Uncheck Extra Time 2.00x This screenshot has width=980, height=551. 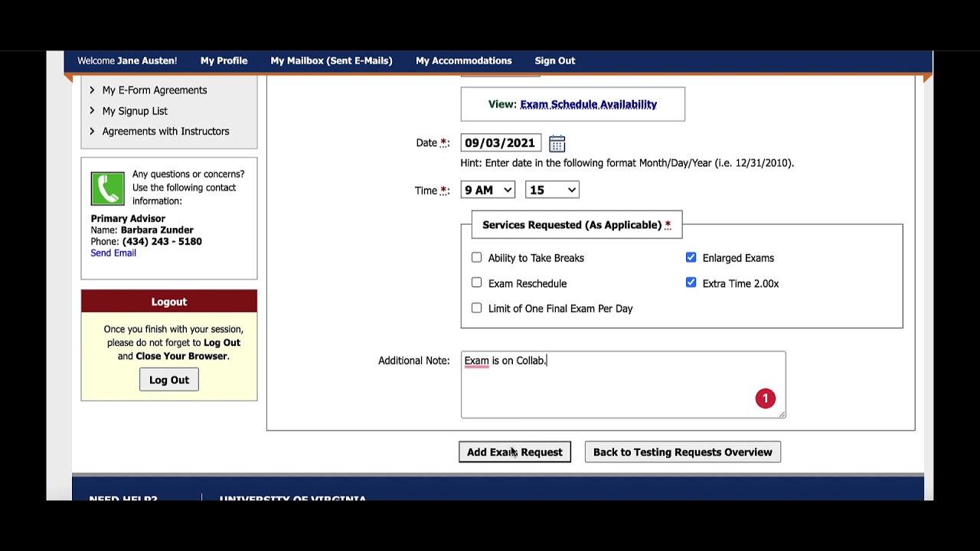click(x=691, y=283)
